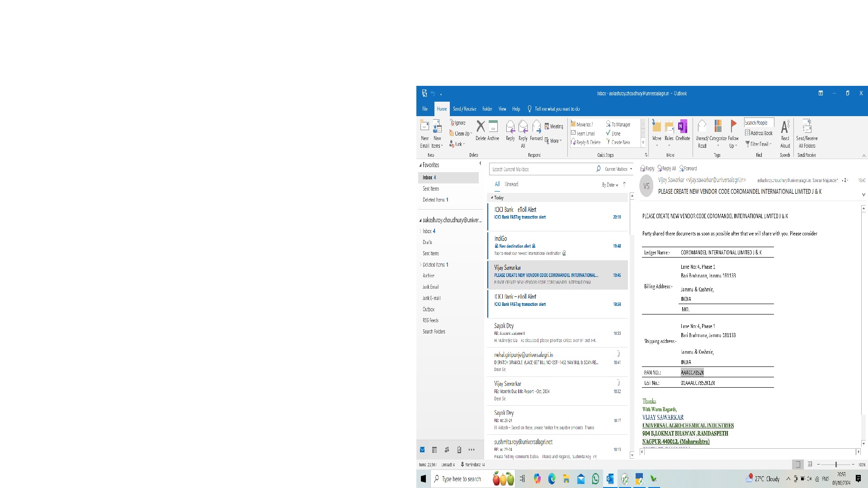
Task: Collapse the Favorites folder group
Action: (420, 165)
